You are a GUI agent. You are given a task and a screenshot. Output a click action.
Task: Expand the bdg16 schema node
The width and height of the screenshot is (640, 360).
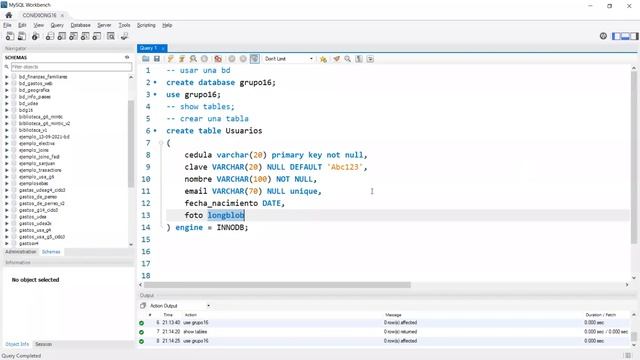7,110
